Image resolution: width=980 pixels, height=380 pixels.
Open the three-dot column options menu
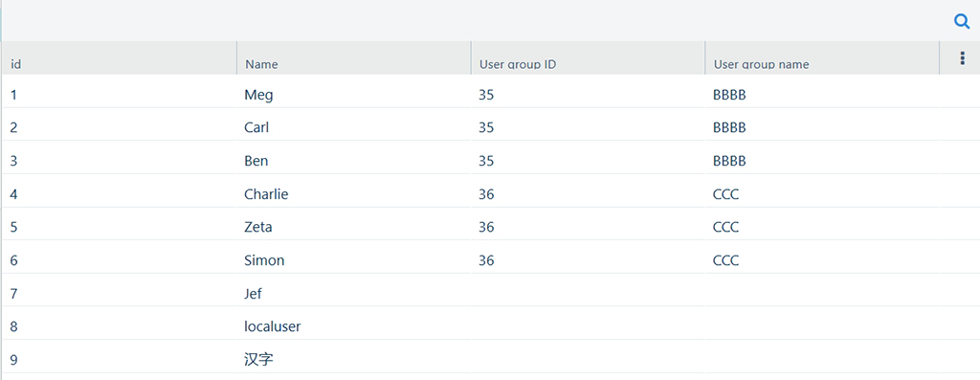962,58
